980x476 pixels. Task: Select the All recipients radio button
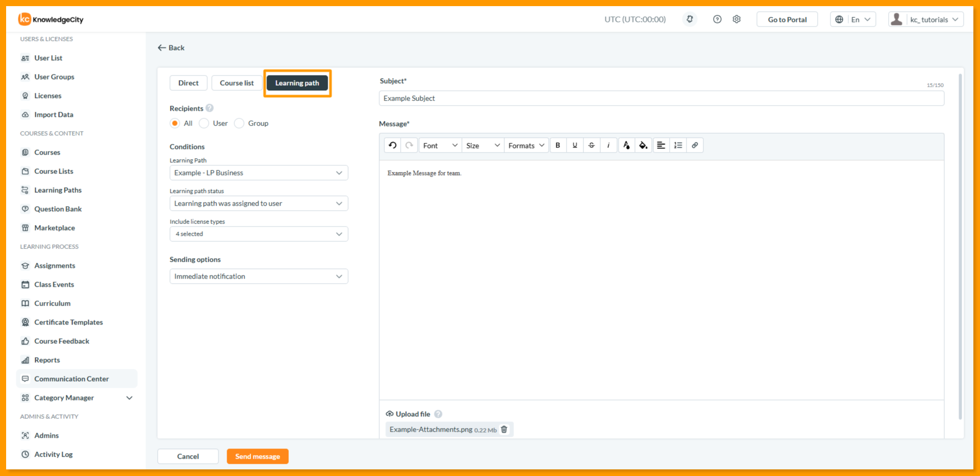pyautogui.click(x=175, y=123)
